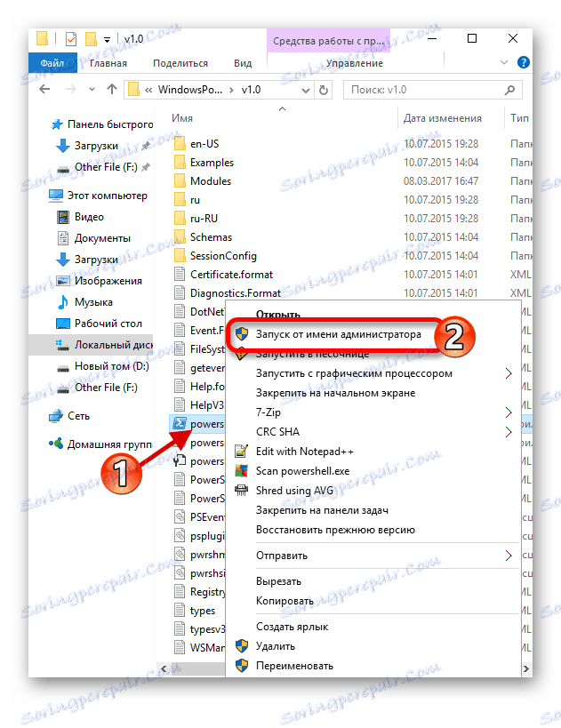Go back with the left arrow
This screenshot has height=728, width=561.
click(x=44, y=89)
